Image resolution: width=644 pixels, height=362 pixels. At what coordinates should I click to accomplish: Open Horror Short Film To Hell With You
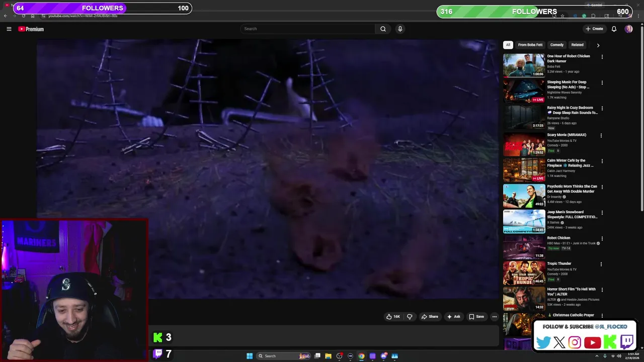(571, 292)
